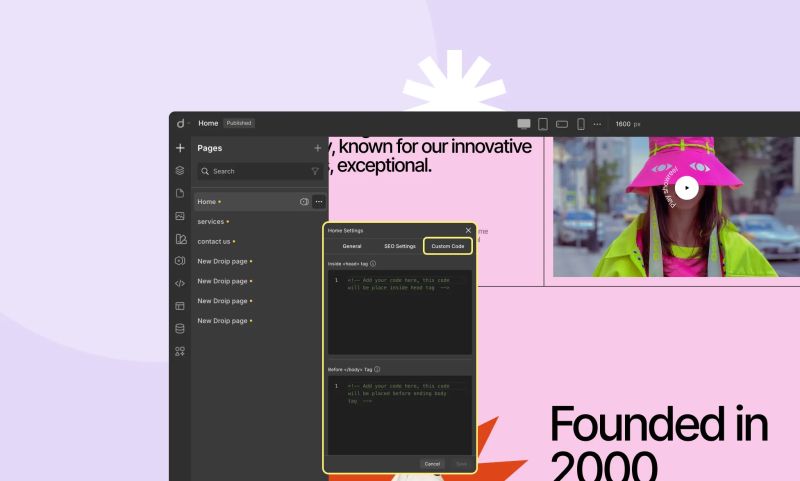
Task: Click the Home page title in top bar
Action: (208, 123)
